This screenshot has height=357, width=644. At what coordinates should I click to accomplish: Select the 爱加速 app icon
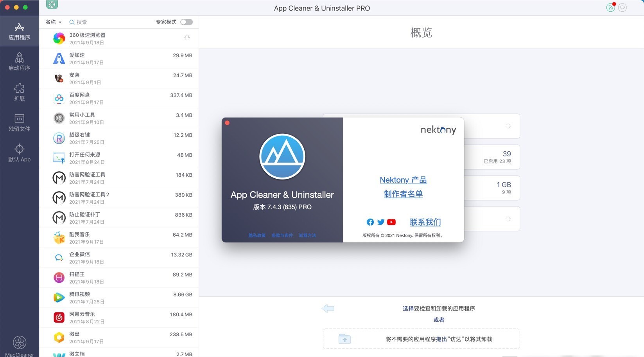click(x=59, y=58)
